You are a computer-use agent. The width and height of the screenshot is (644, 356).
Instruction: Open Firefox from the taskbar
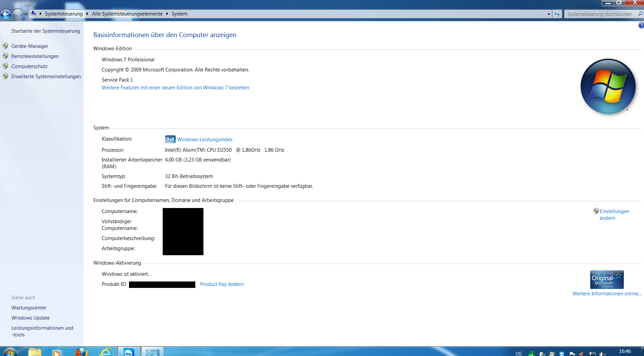click(81, 352)
